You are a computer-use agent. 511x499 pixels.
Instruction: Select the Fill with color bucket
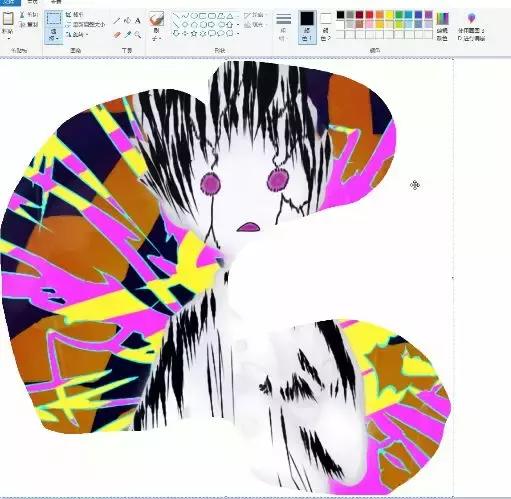[x=127, y=21]
